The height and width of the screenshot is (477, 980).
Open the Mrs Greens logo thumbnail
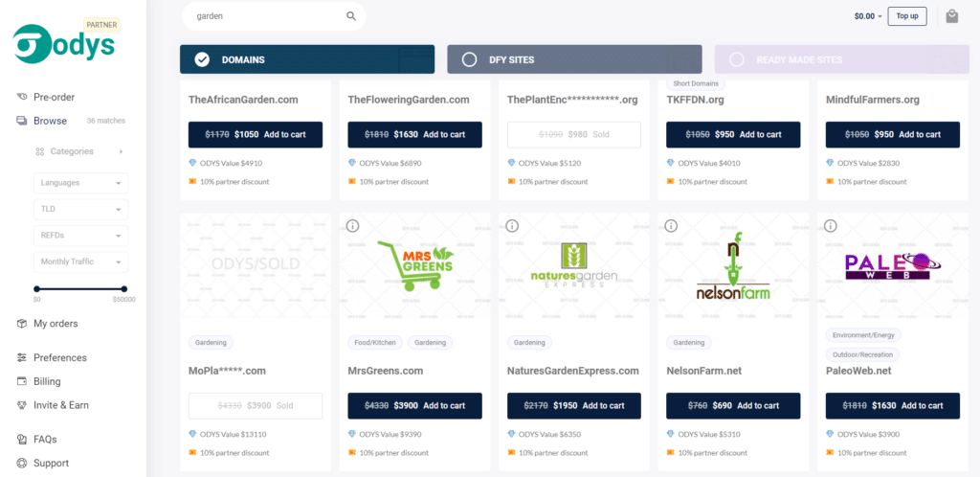coord(416,265)
